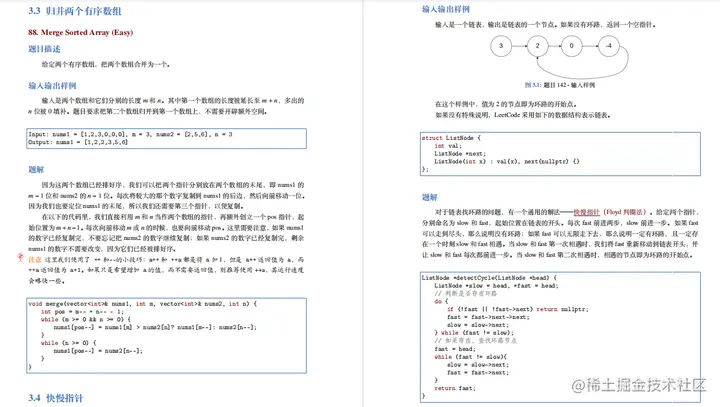Click the int pos = m-- + n-- - 1; line

pos(83,311)
